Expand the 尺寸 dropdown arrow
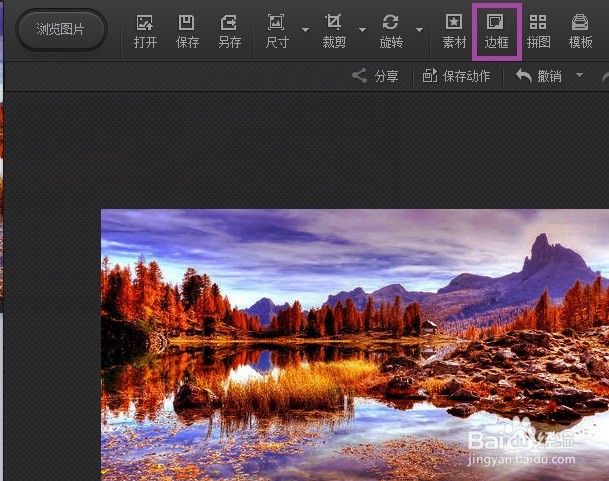Viewport: 609px width, 481px height. point(306,30)
